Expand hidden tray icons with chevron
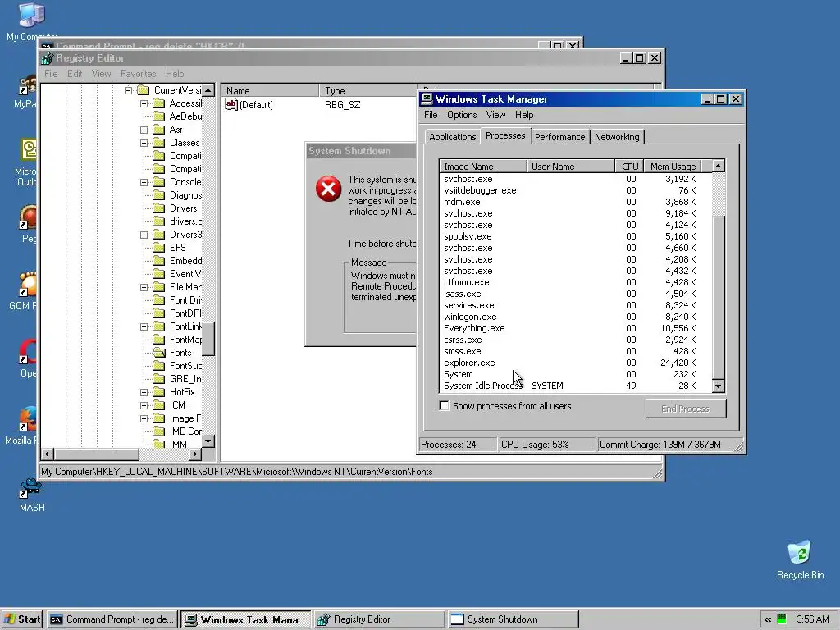Image resolution: width=840 pixels, height=630 pixels. click(x=767, y=619)
